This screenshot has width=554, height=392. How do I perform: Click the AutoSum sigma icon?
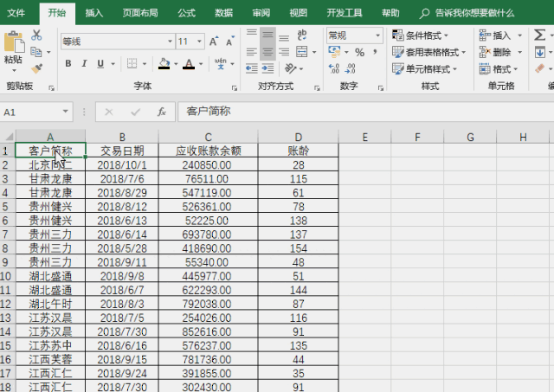(539, 35)
